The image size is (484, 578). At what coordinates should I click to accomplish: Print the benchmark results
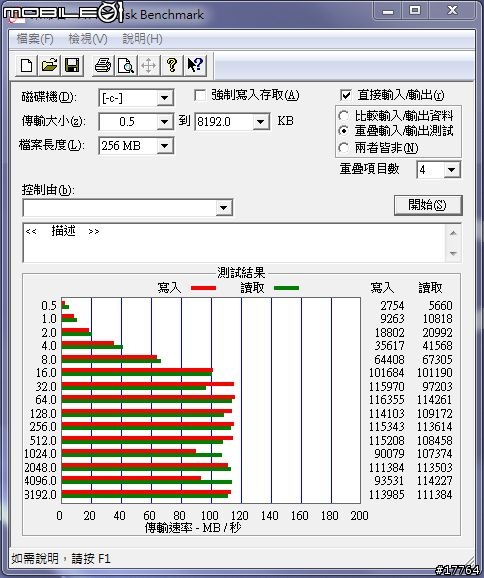[x=102, y=66]
